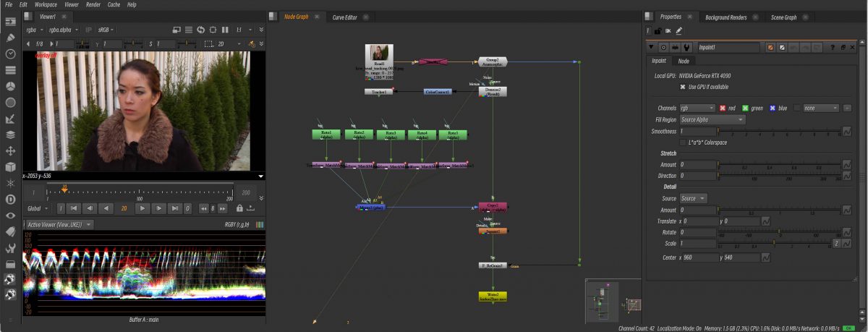Switch to the Node tab in Inpaint properties

click(683, 61)
